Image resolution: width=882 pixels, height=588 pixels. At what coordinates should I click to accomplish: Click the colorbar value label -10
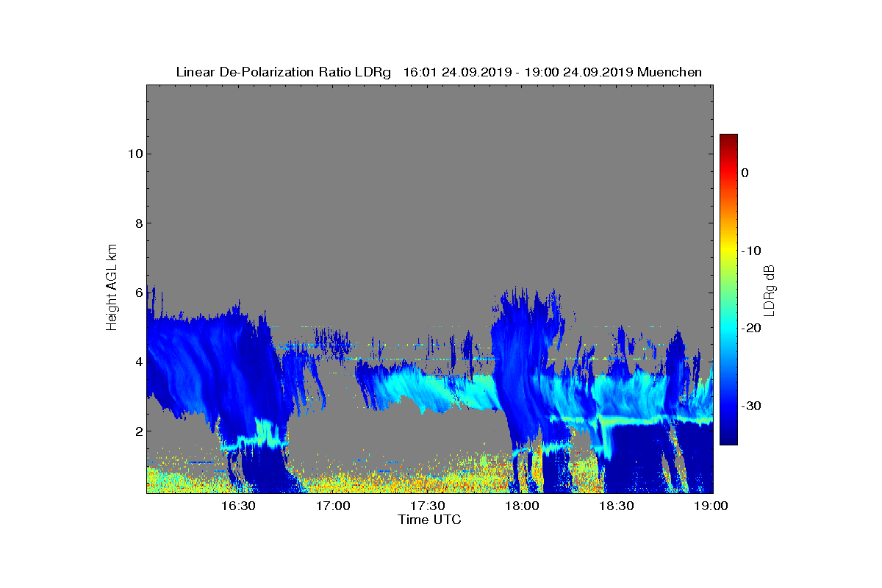click(x=750, y=251)
